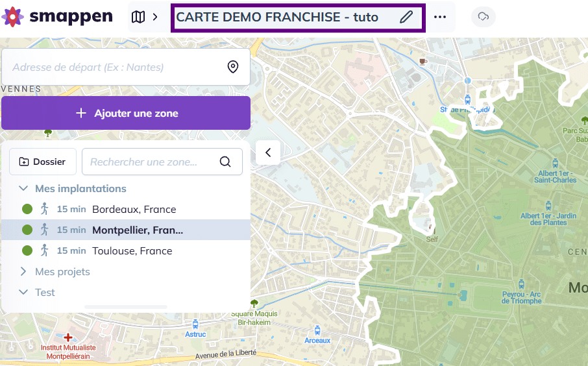Click the Smappen logo

point(57,17)
